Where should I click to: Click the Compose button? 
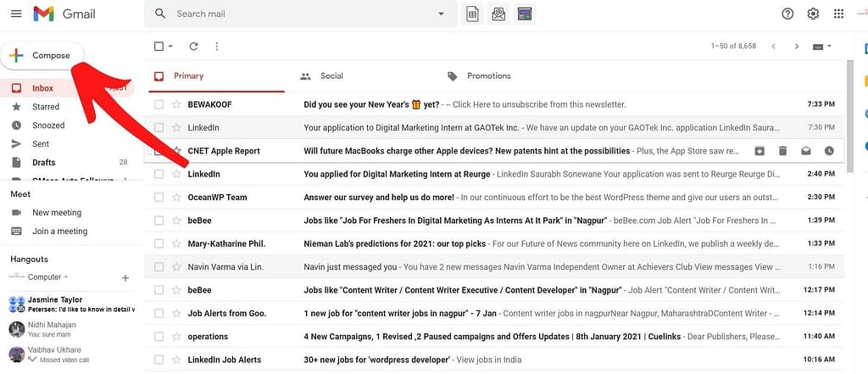click(x=42, y=55)
